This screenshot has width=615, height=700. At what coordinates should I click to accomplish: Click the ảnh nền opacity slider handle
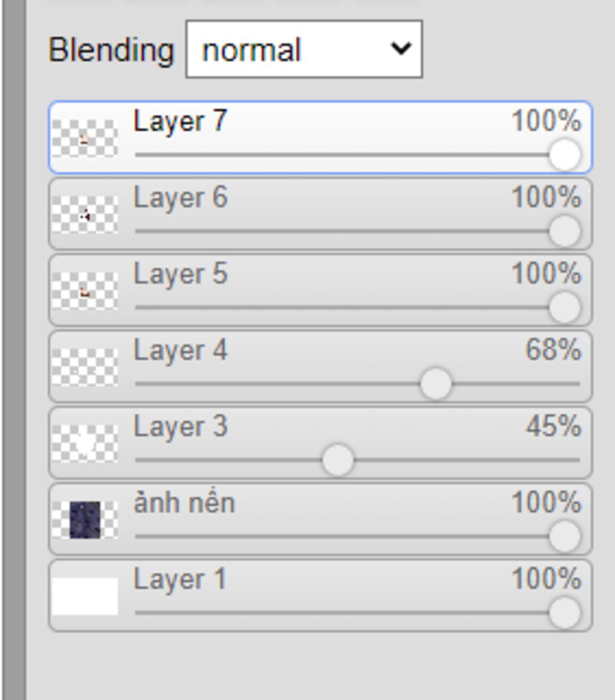565,536
